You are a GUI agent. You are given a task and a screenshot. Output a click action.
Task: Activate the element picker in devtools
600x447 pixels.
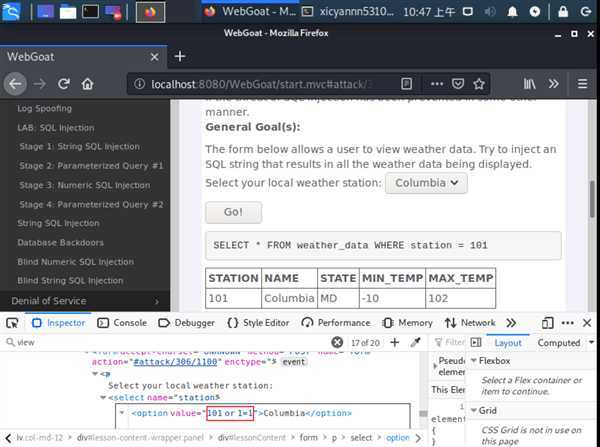(x=12, y=323)
